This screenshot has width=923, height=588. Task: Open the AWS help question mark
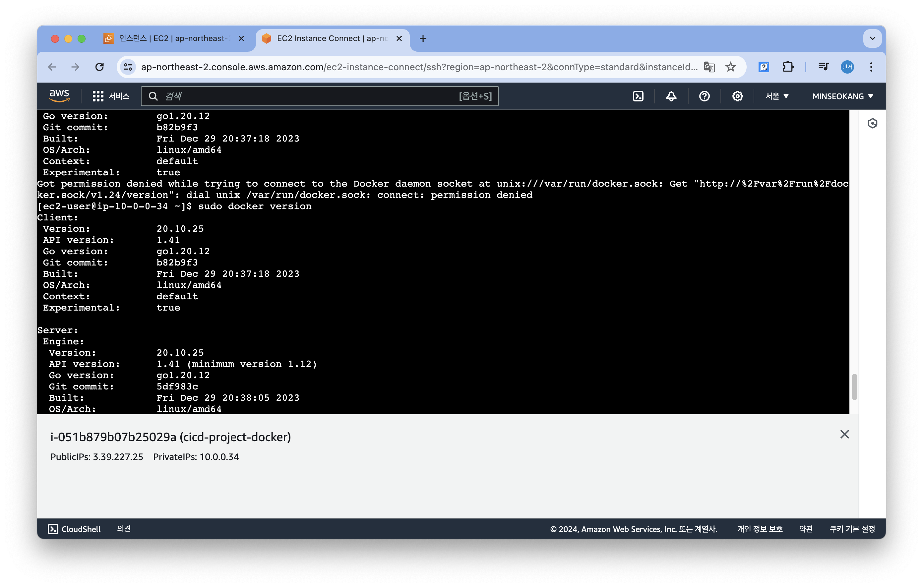pos(704,96)
